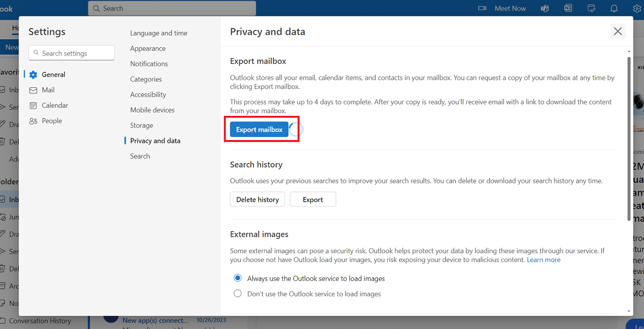Viewport: 644px width, 329px height.
Task: Click the Search settings input field
Action: click(71, 53)
